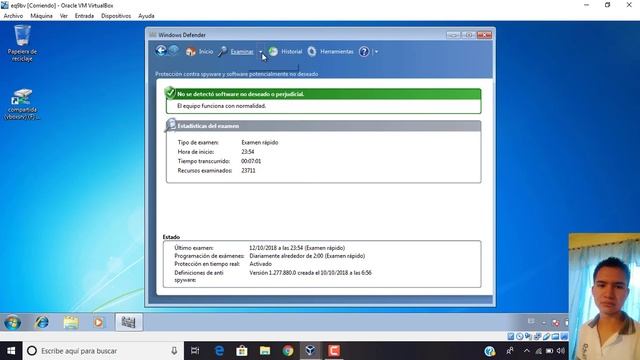Click VirtualBox optical drive indicator
This screenshot has height=360, width=640.
(520, 336)
